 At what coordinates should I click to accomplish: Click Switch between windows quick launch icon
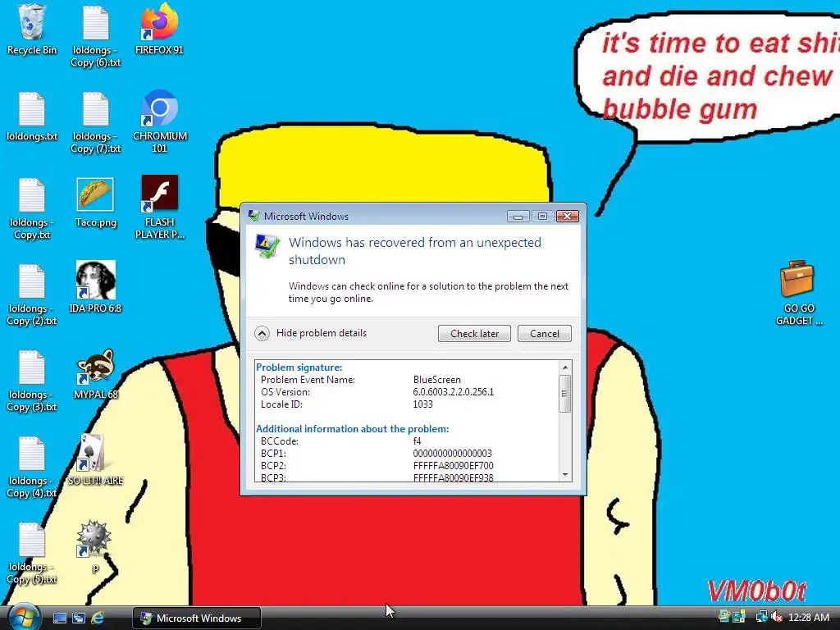tap(79, 619)
